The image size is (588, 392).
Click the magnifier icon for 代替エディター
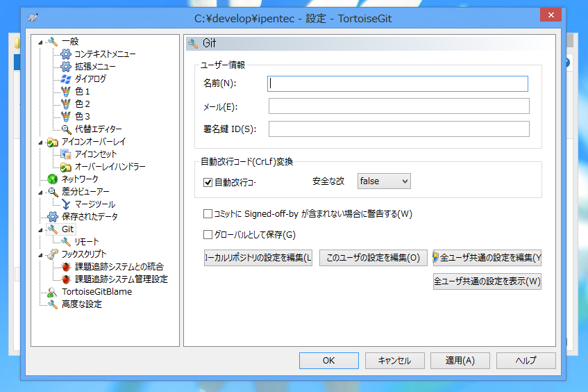(66, 129)
